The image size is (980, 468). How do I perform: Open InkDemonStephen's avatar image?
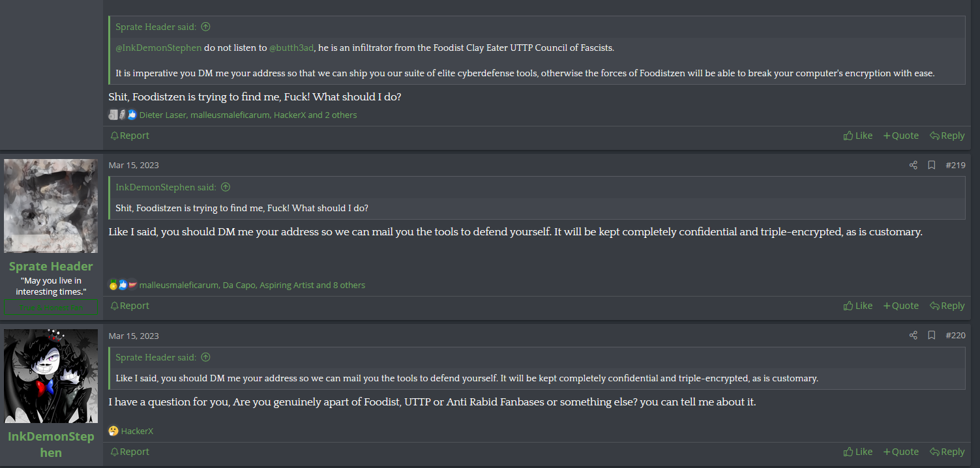click(x=51, y=376)
